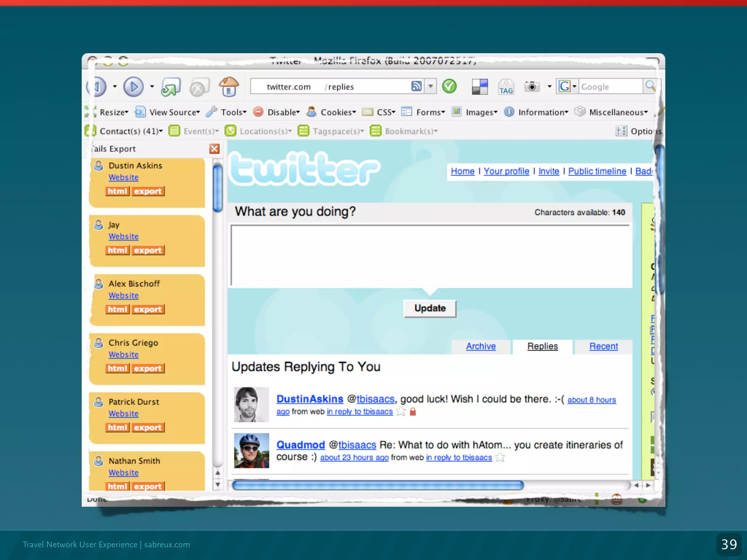747x560 pixels.
Task: Open the Forward history dropdown arrow
Action: [152, 87]
